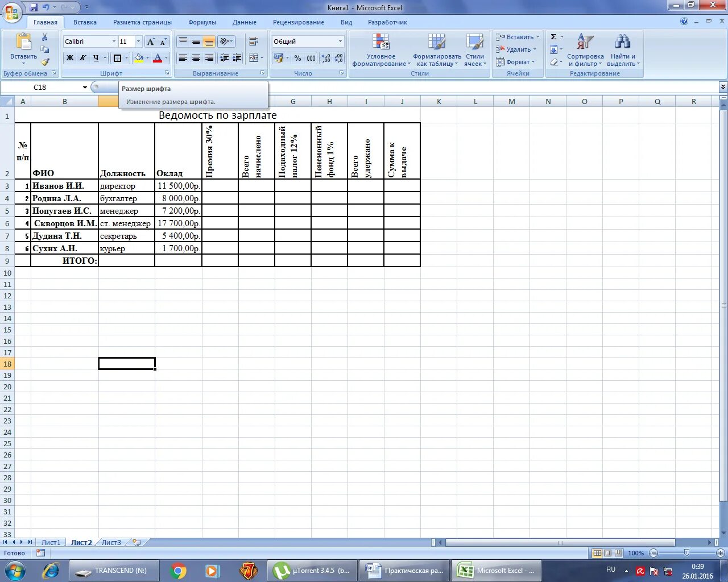Open Форматировать как таблицу gallery
The height and width of the screenshot is (582, 728).
coord(437,50)
